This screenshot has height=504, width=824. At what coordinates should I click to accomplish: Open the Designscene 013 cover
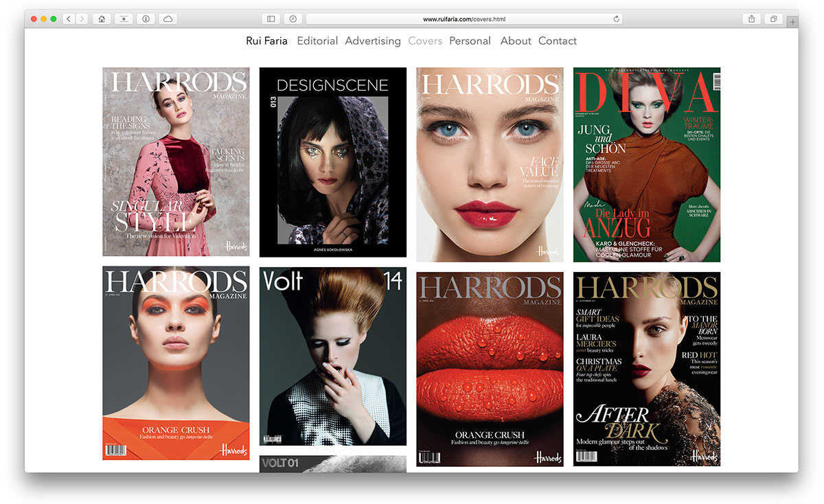click(x=333, y=162)
